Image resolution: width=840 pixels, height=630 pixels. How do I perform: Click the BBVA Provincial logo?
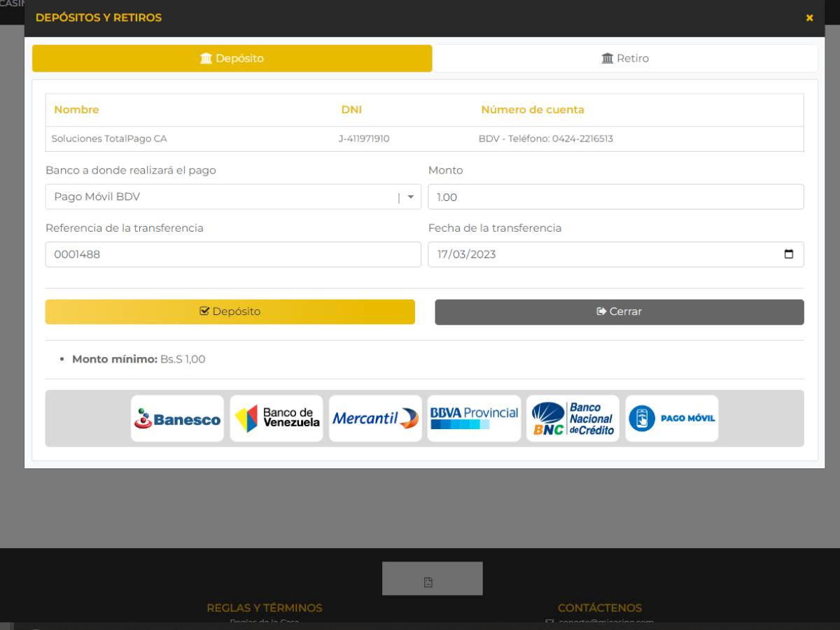(474, 419)
